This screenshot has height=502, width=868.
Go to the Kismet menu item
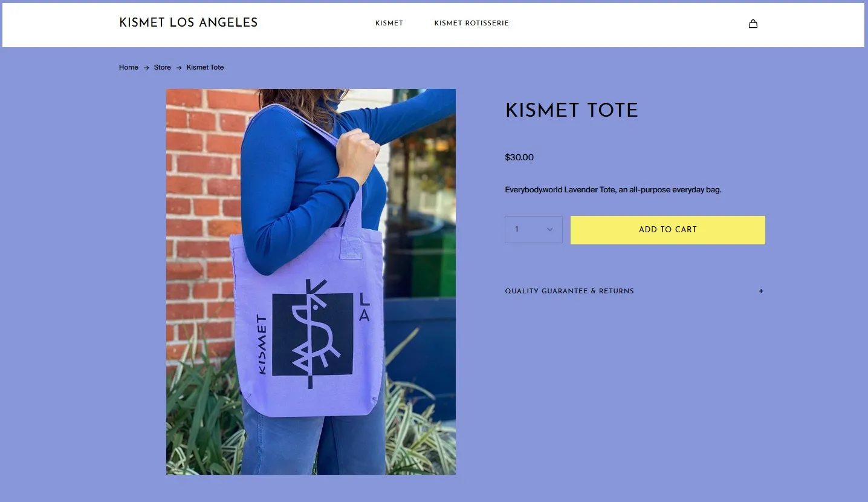pyautogui.click(x=389, y=23)
